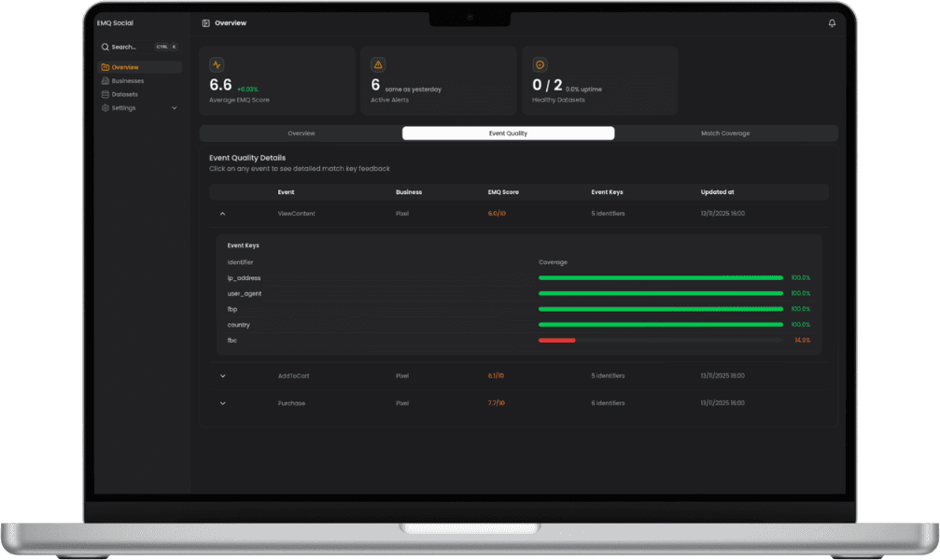Click the red fbc coverage bar

coord(557,341)
